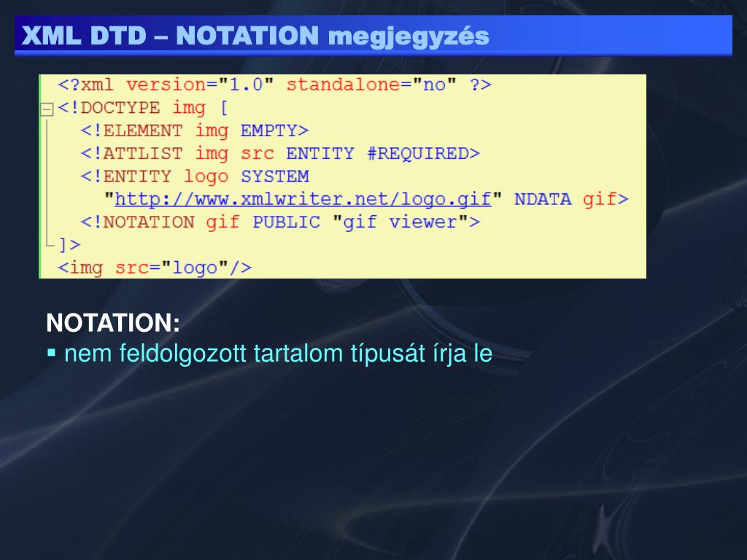This screenshot has width=747, height=560.
Task: Click the '<img src="logo"/>' line
Action: [155, 268]
